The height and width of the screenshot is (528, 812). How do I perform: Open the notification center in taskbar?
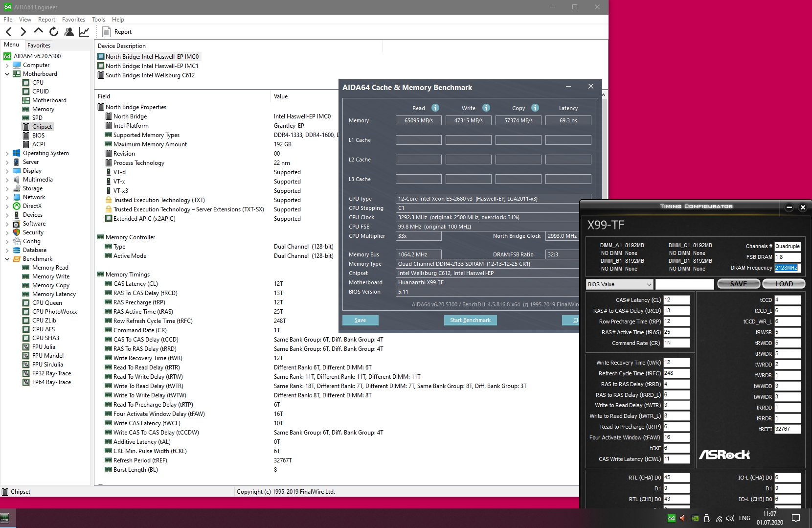796,518
